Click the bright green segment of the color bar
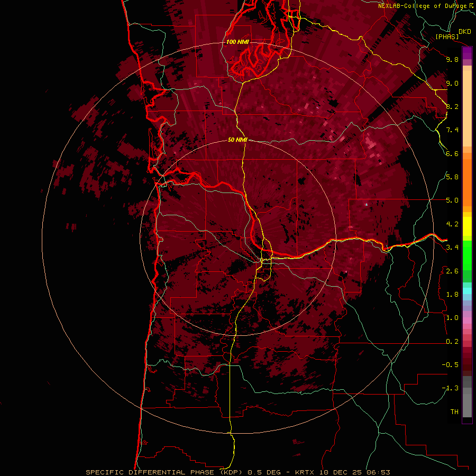476x476 pixels. coord(467,255)
